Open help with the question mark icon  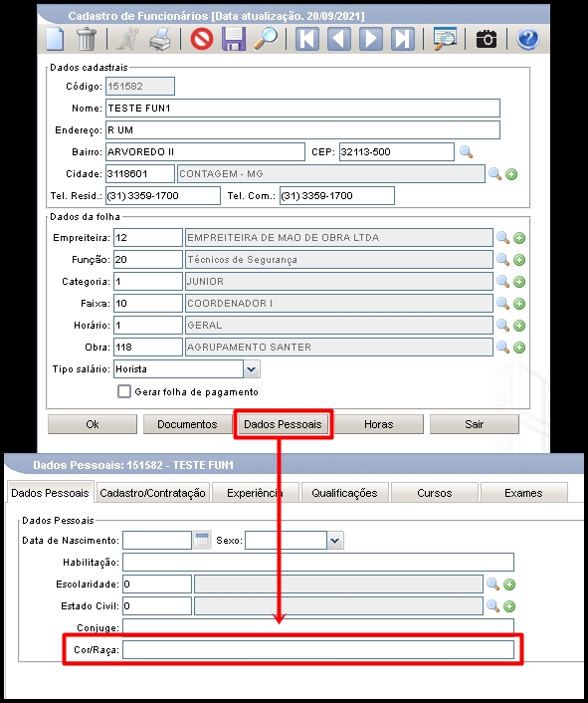pos(528,39)
